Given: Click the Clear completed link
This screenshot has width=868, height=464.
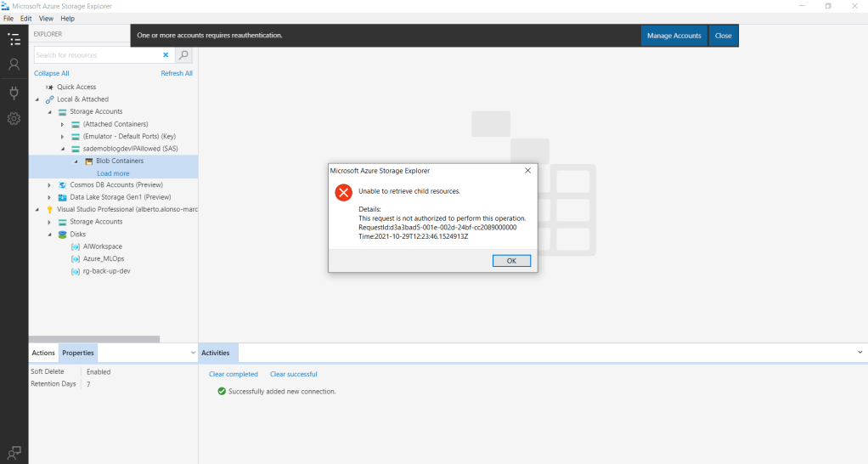Looking at the screenshot, I should (x=234, y=374).
